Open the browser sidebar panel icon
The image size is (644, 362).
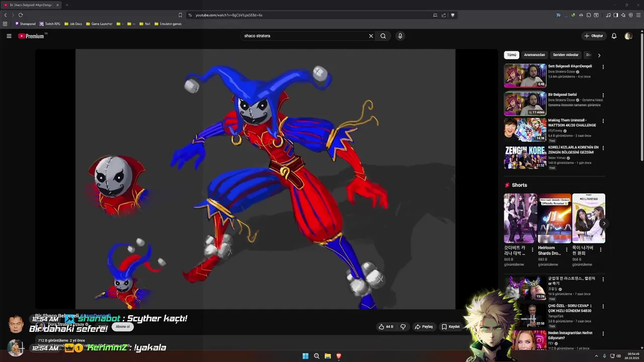[615, 15]
